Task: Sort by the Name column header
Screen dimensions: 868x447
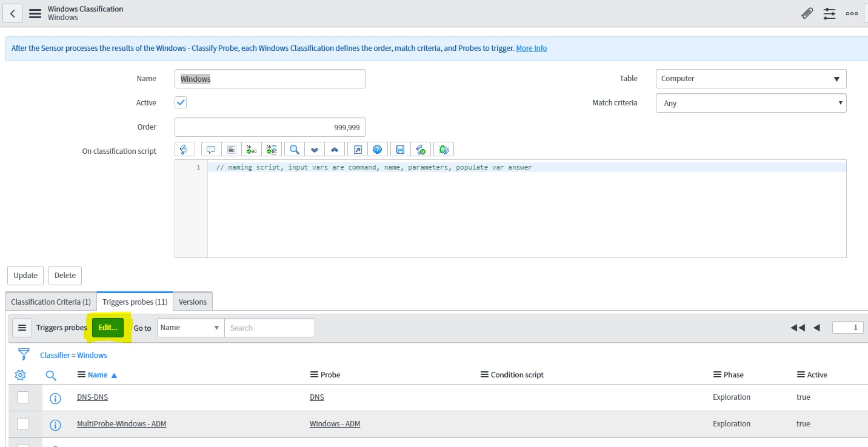Action: tap(98, 375)
